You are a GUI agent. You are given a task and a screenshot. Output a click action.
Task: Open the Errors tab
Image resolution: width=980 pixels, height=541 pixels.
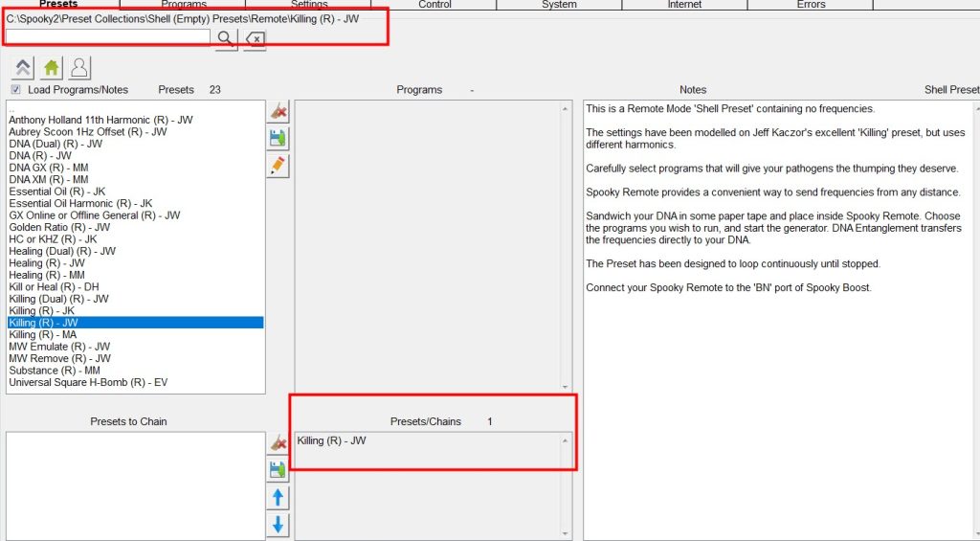coord(810,5)
